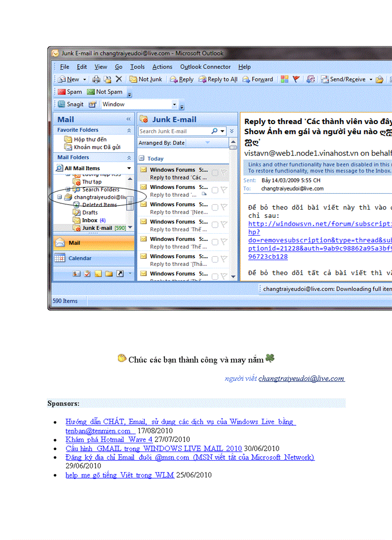Viewport: 392px width, 540px height.
Task: Forward the open message
Action: [258, 79]
